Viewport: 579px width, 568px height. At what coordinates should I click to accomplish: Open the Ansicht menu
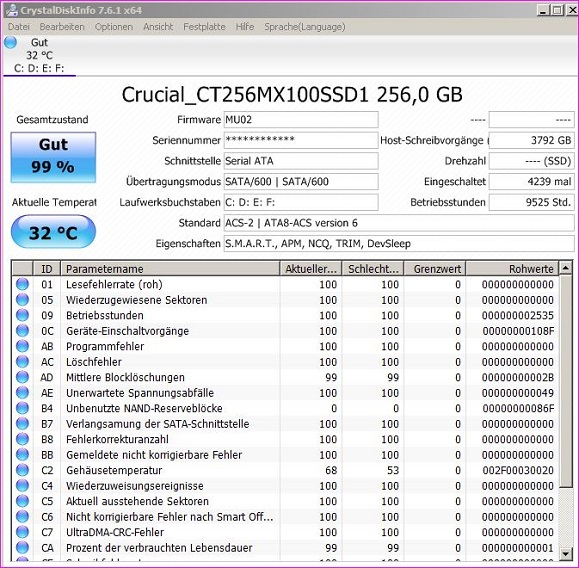(x=158, y=27)
